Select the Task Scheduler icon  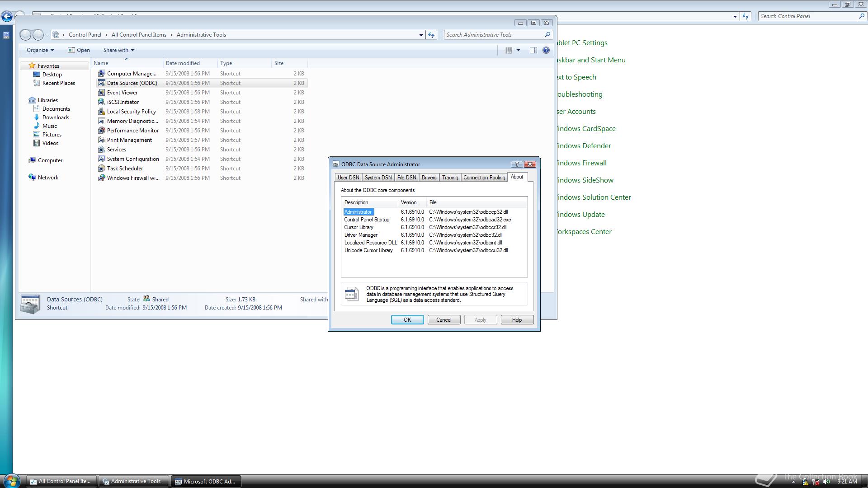pos(102,168)
